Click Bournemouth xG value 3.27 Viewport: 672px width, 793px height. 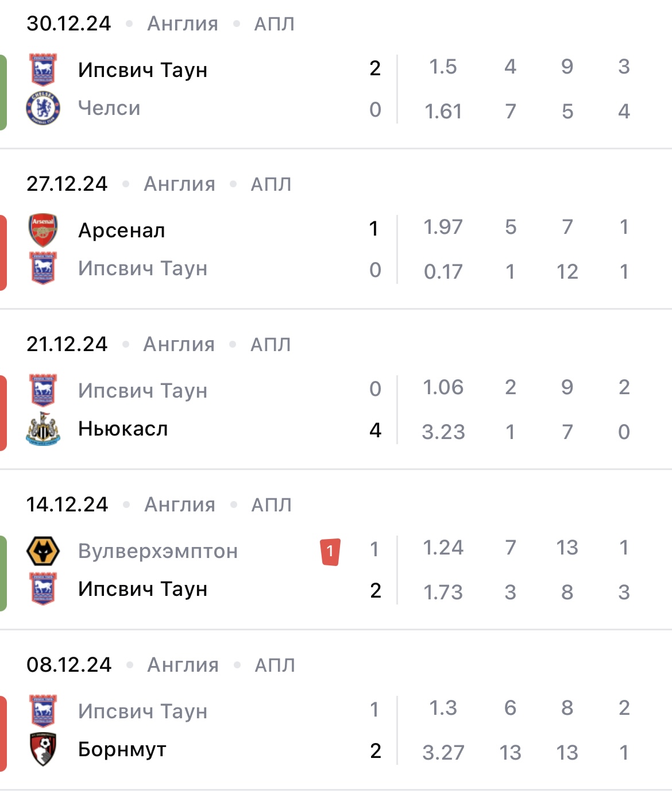(443, 752)
